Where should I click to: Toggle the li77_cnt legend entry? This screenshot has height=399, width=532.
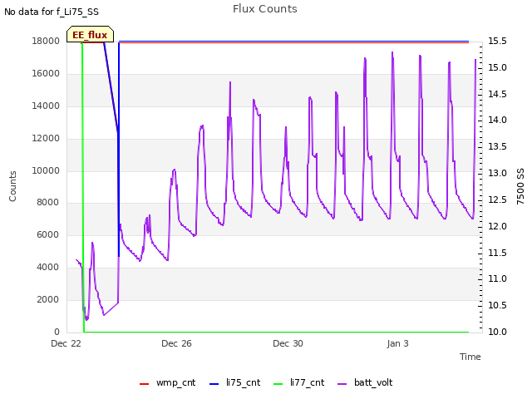pos(299,382)
